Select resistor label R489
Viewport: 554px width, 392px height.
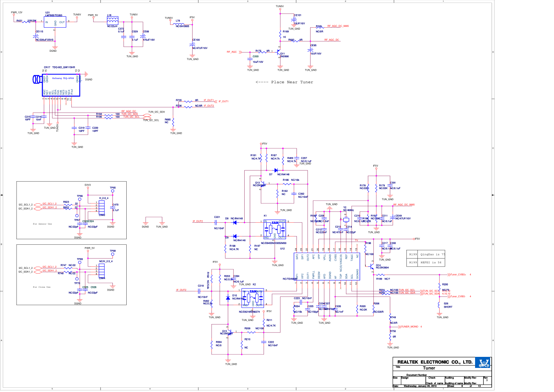pyautogui.click(x=290, y=158)
